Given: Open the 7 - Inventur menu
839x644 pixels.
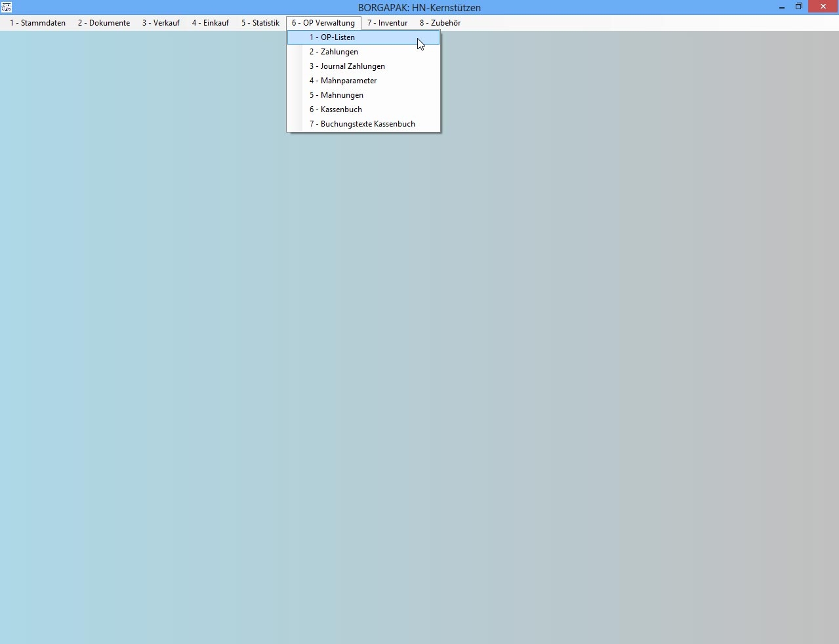Looking at the screenshot, I should tap(387, 23).
